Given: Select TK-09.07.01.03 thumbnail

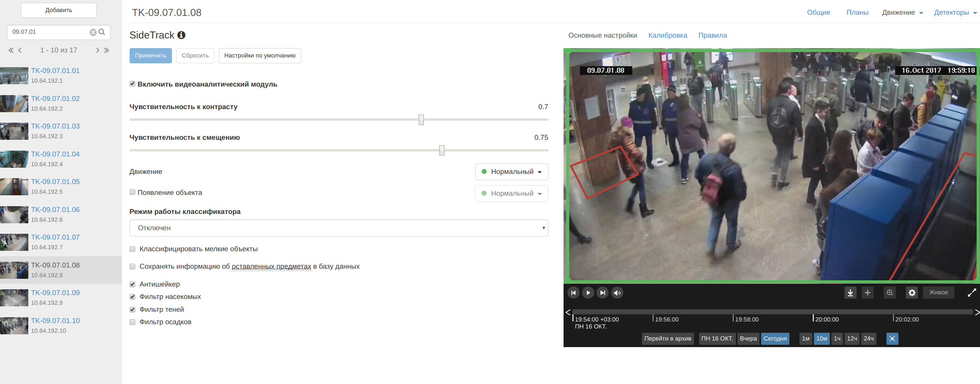Looking at the screenshot, I should click(x=14, y=131).
